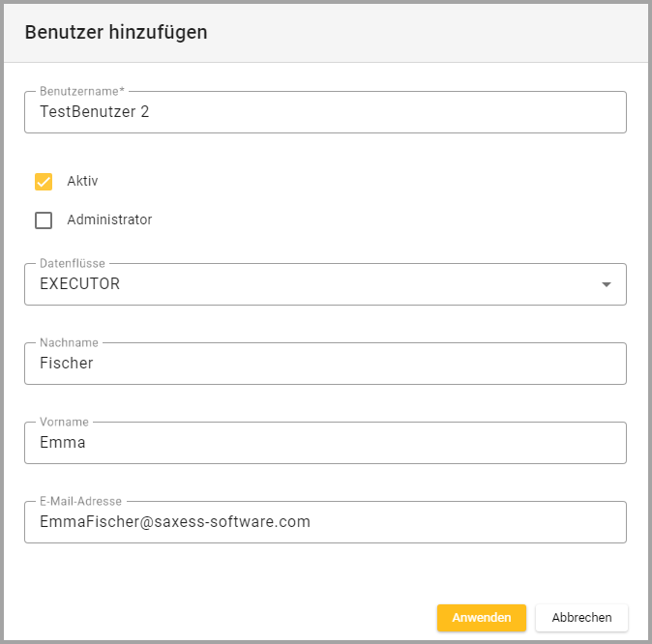Cancel with the Abbrechen button

tap(581, 617)
